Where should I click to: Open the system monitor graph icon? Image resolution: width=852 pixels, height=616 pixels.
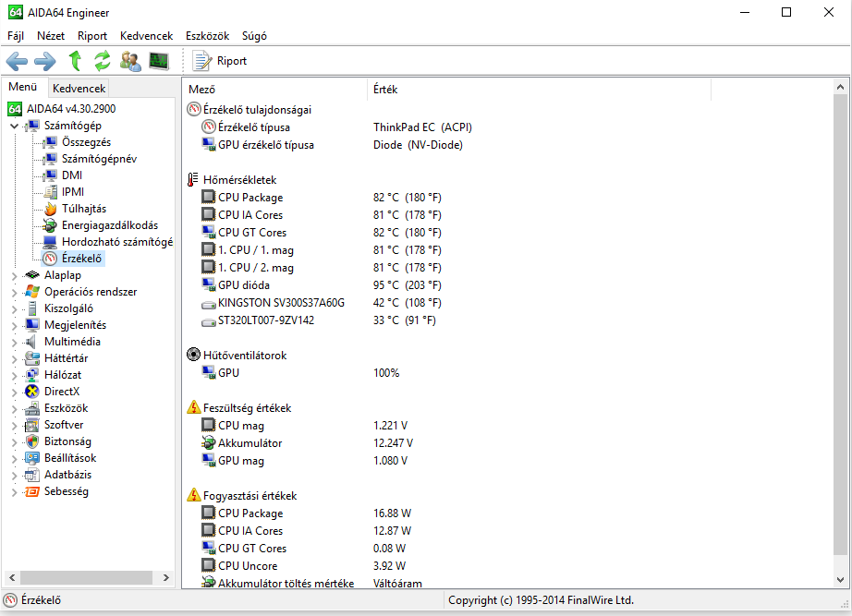(159, 61)
